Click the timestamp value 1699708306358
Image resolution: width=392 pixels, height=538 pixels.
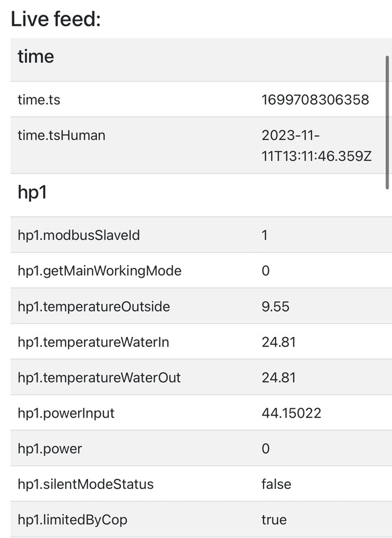(315, 100)
